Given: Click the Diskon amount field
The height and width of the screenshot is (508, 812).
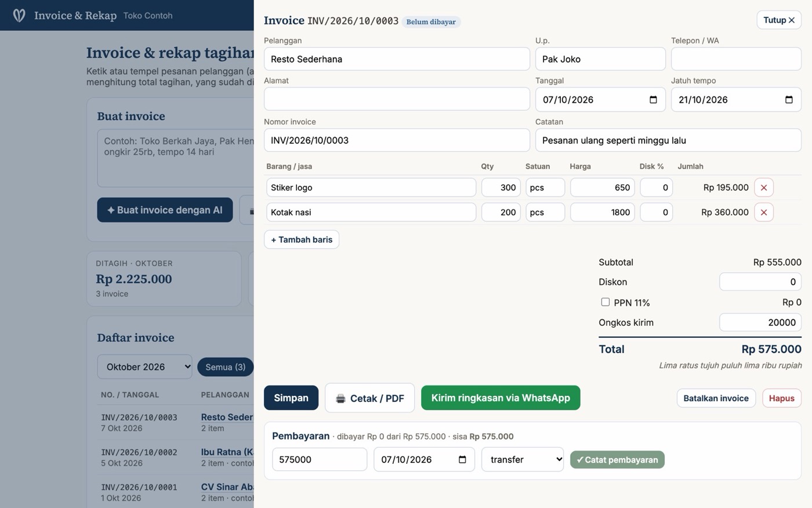Looking at the screenshot, I should (760, 282).
